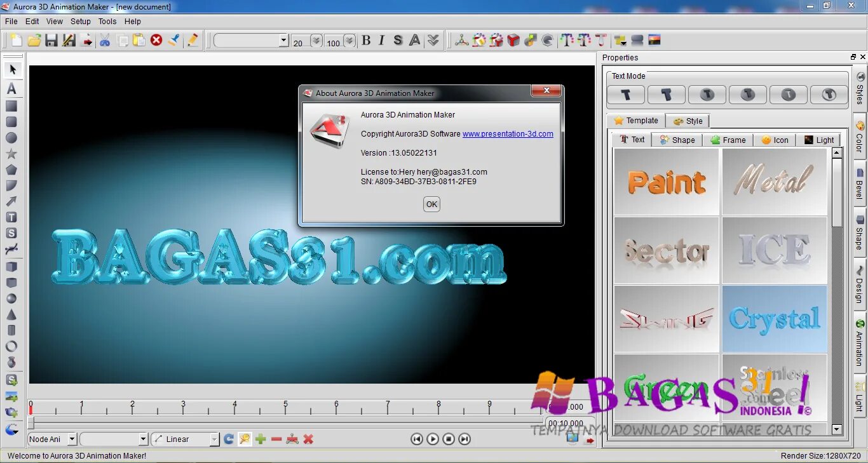Select the arrow pointer tool
868x463 pixels.
[x=12, y=69]
